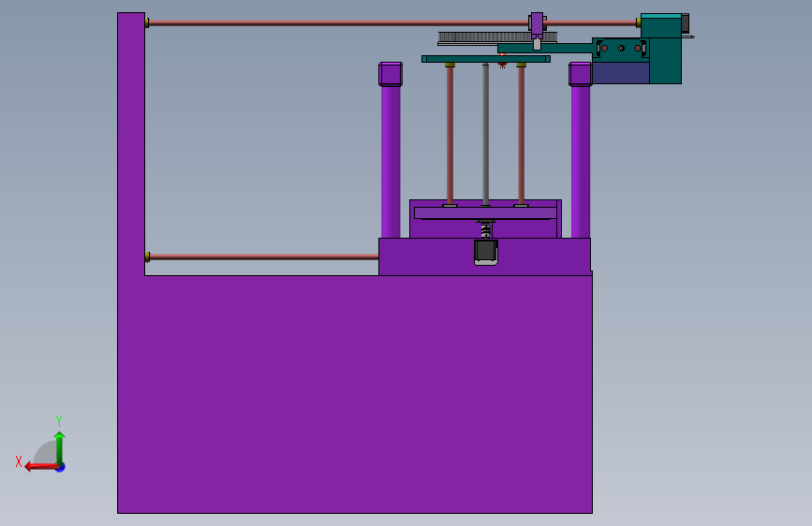The height and width of the screenshot is (526, 812).
Task: Select the coil spring above the motor
Action: tap(486, 230)
